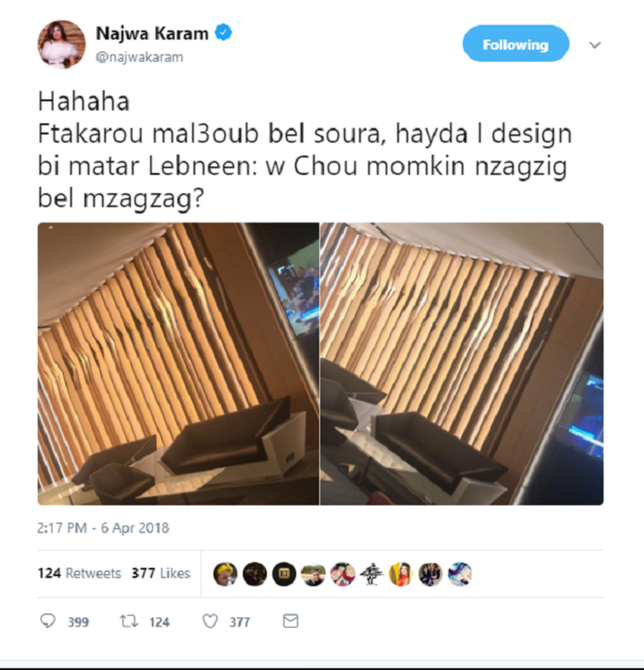The image size is (644, 670).
Task: Open the 377 Likes list
Action: pos(161,573)
